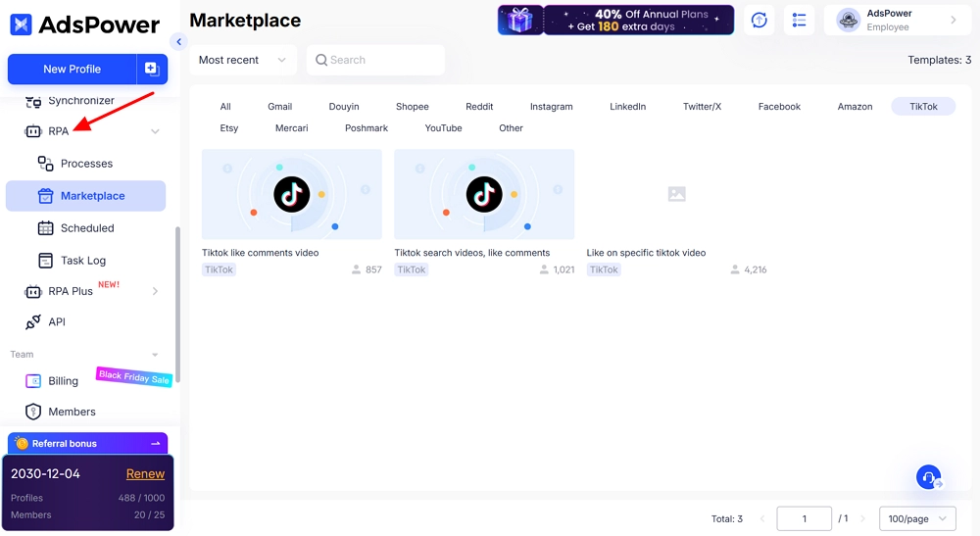Select the Gmail category tab
Image resolution: width=980 pixels, height=536 pixels.
(x=280, y=106)
